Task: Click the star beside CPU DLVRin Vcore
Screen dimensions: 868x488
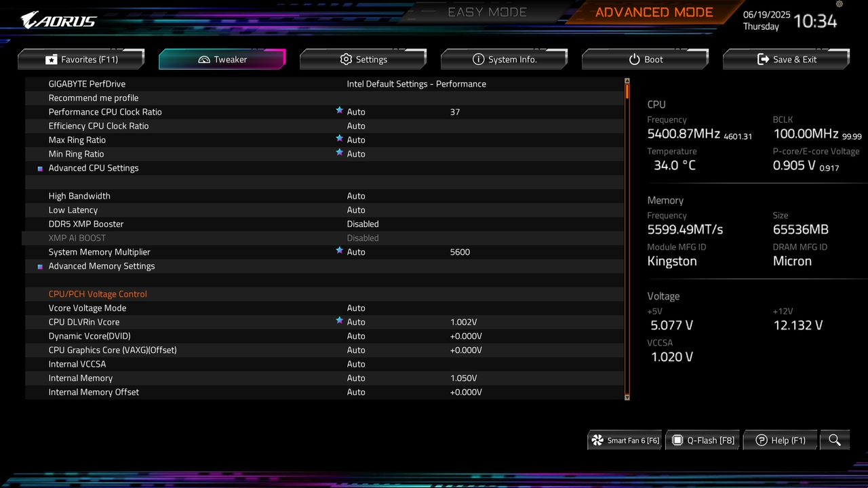Action: click(339, 321)
